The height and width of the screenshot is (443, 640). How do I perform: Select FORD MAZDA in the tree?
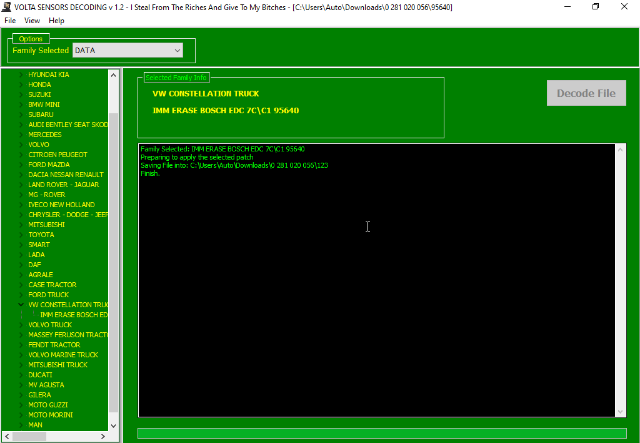[49, 165]
